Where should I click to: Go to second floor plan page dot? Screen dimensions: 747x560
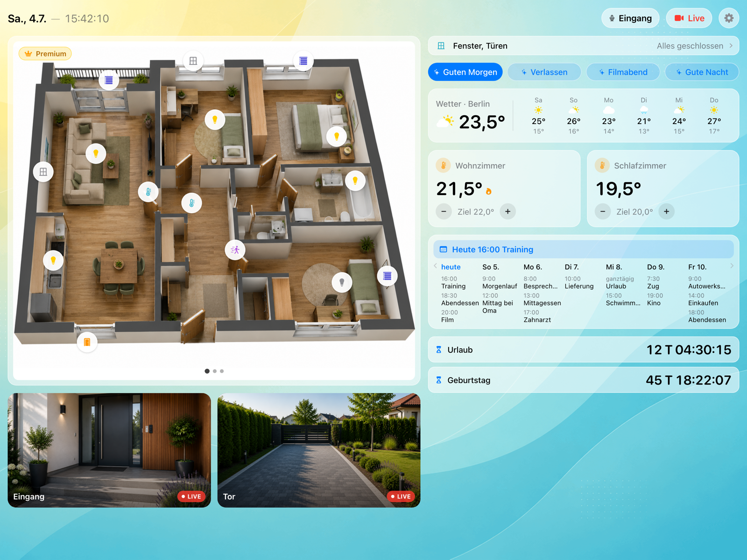(x=215, y=371)
